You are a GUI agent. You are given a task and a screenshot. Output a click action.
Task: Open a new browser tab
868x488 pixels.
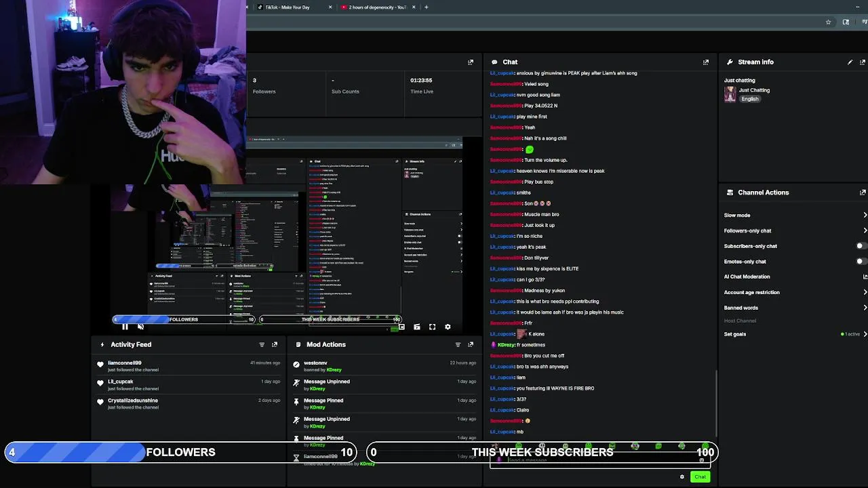[426, 7]
